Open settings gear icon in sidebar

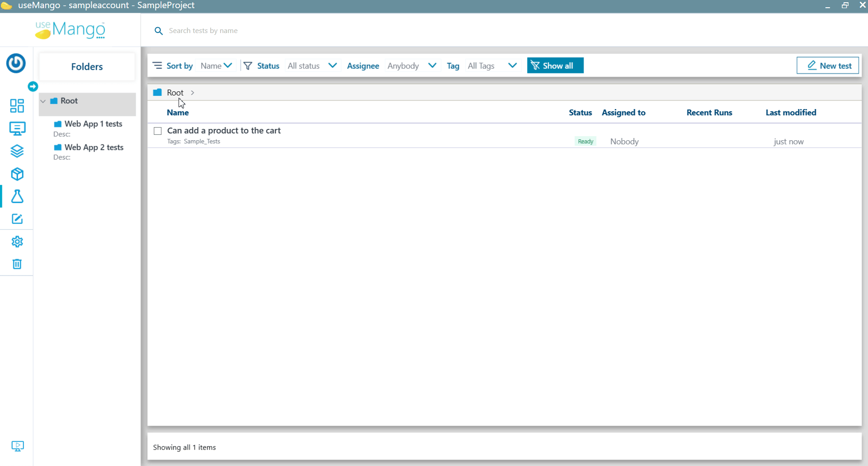17,242
